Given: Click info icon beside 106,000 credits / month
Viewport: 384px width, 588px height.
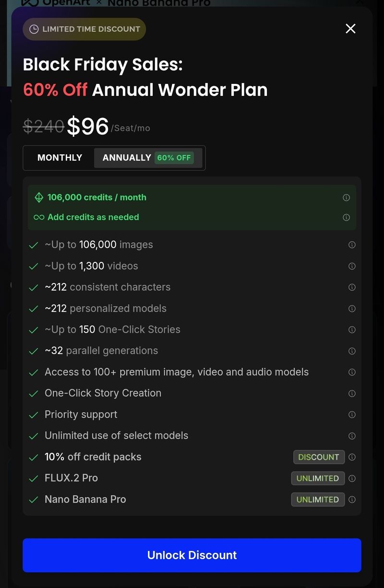Looking at the screenshot, I should click(x=346, y=198).
